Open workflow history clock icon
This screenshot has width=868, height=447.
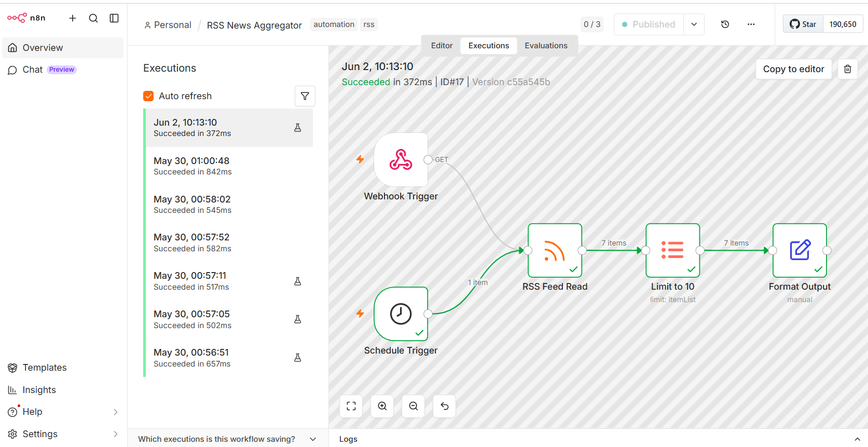coord(725,24)
